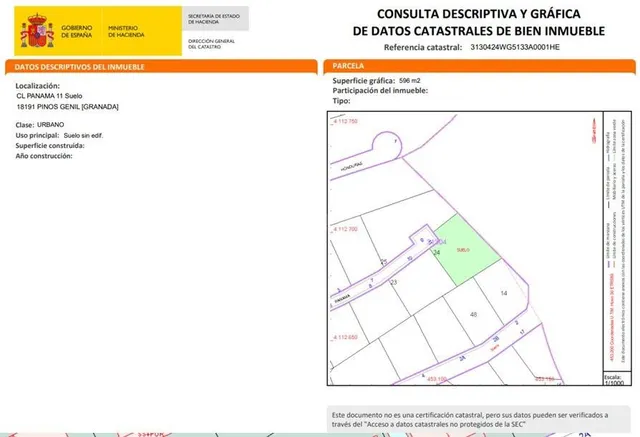640x437 pixels.
Task: Click the certification disclaimer notice
Action: click(x=479, y=419)
